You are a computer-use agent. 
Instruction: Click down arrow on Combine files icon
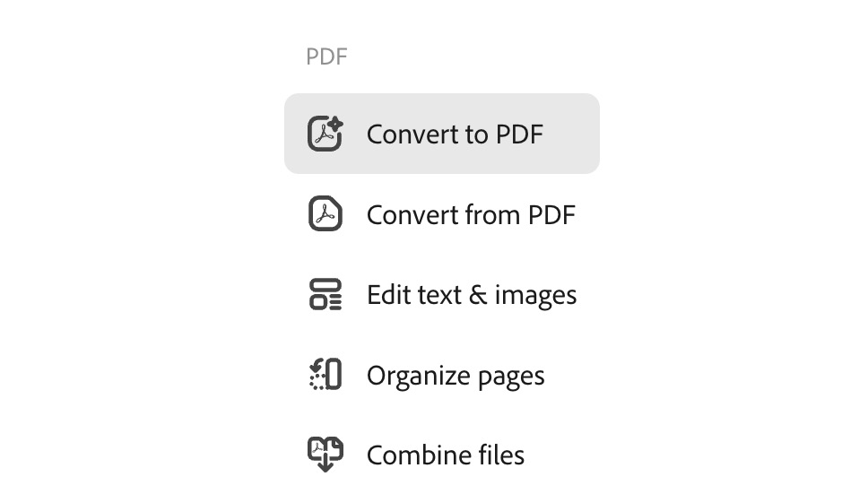(x=325, y=464)
